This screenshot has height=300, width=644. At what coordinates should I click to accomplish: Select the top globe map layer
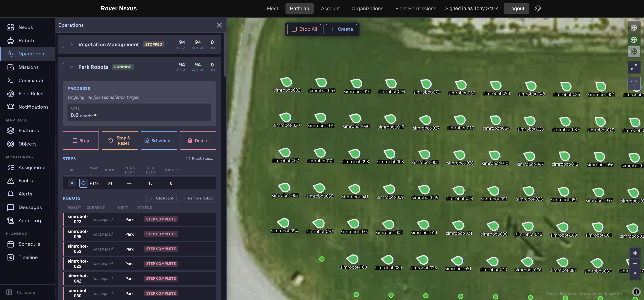pos(633,28)
